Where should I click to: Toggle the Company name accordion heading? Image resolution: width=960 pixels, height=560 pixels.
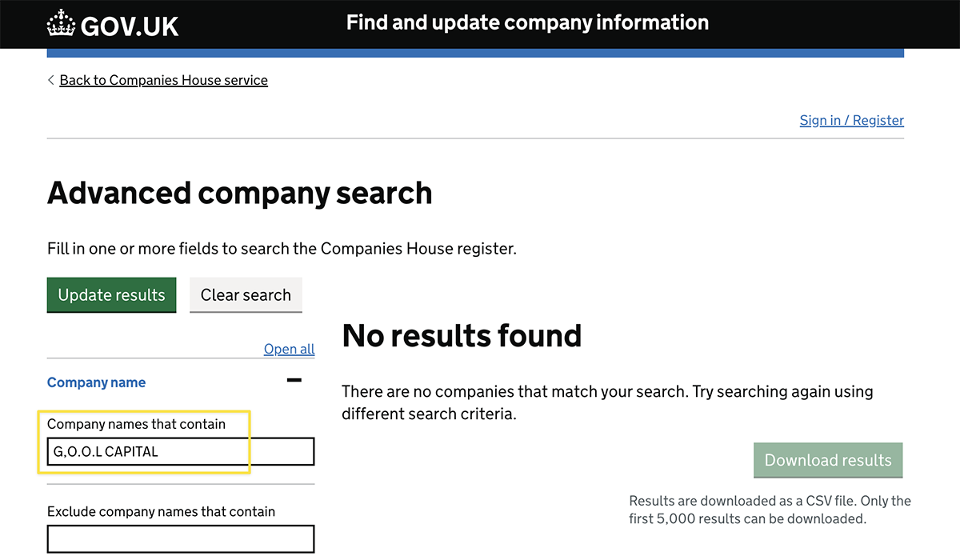(x=96, y=382)
